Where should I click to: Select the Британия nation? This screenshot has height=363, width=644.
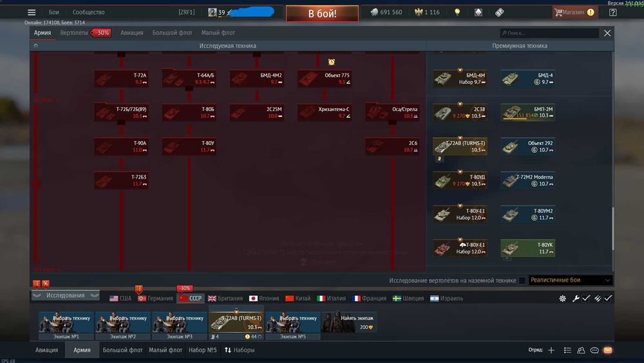(x=225, y=299)
